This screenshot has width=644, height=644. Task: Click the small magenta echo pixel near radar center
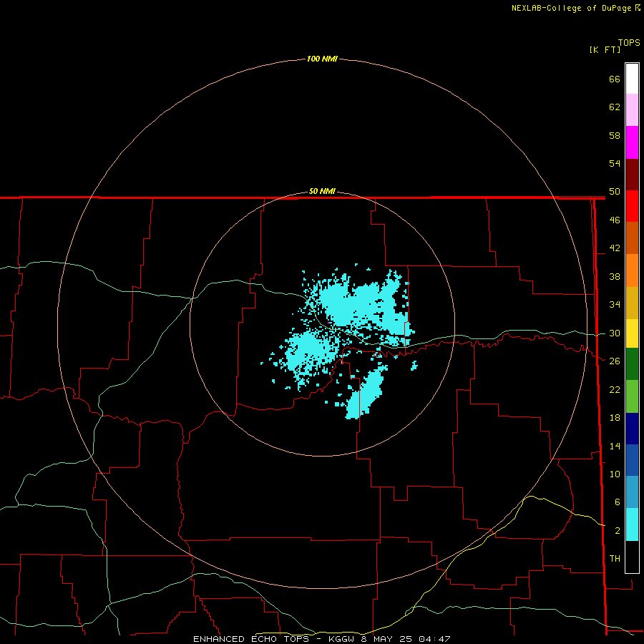(329, 323)
